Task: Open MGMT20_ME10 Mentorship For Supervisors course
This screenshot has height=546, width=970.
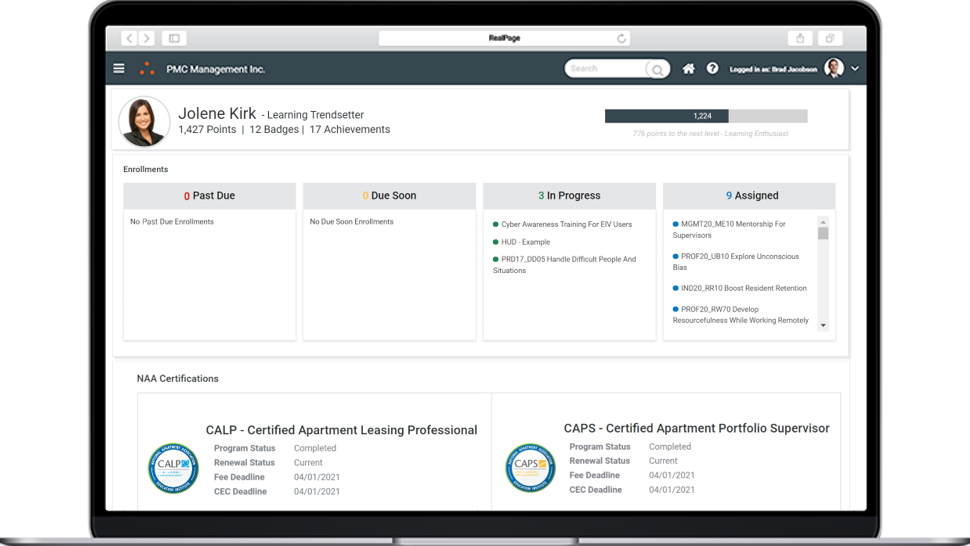Action: pos(732,230)
